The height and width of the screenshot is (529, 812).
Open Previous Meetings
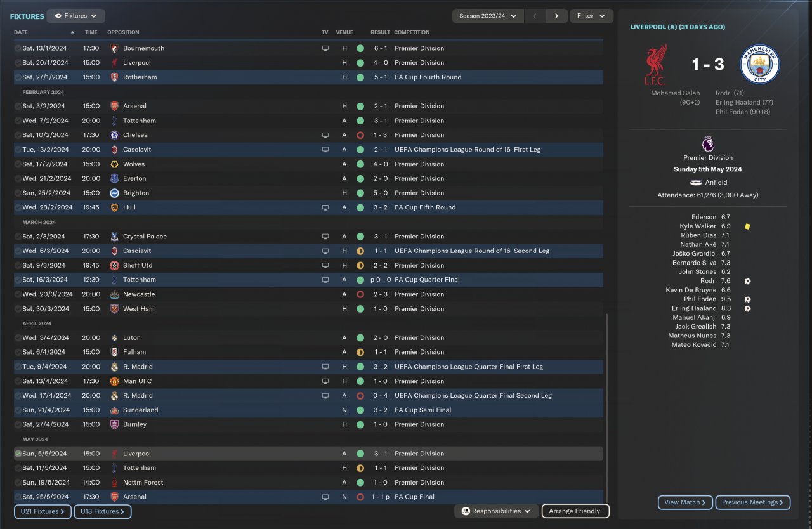click(x=753, y=502)
